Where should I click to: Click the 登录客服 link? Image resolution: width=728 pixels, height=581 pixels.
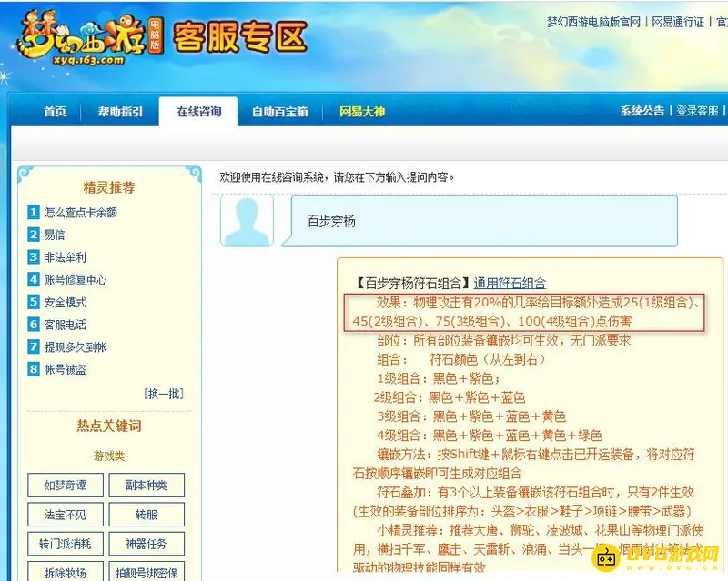tap(697, 110)
